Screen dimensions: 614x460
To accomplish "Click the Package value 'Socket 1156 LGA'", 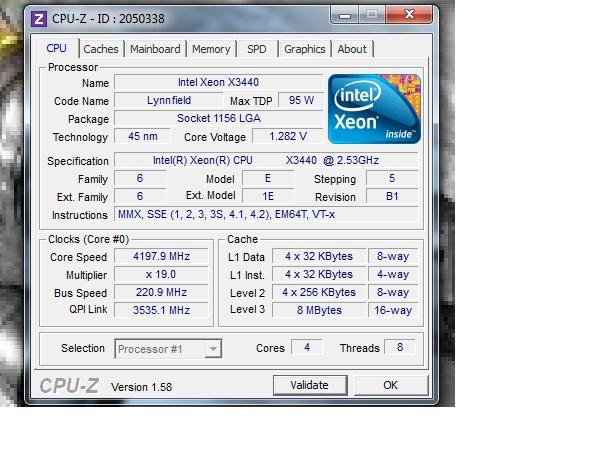I will pos(219,118).
